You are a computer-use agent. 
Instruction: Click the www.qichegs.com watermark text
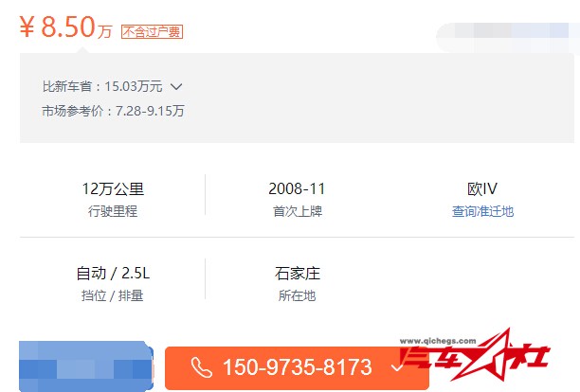point(438,341)
